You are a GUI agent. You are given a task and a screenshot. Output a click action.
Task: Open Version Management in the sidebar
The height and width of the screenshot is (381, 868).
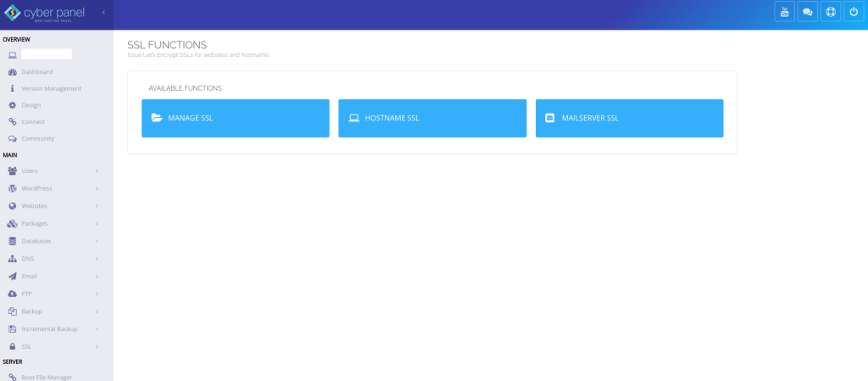tap(51, 88)
